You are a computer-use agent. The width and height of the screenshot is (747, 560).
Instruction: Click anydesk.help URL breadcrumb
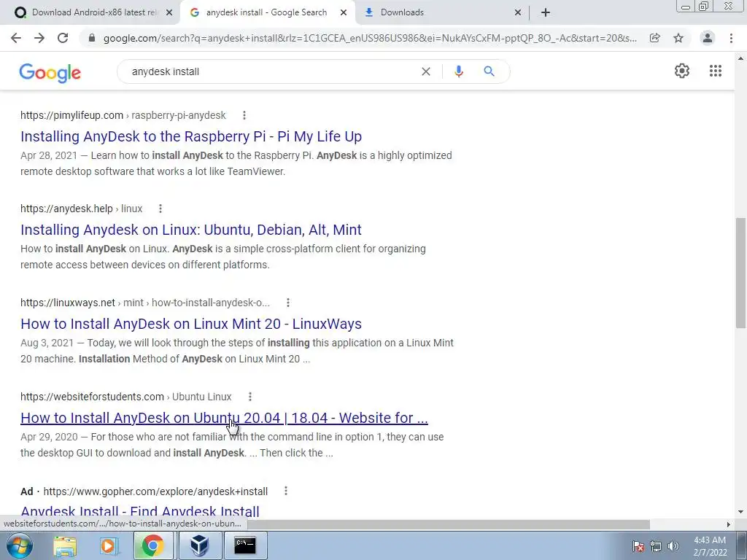tap(82, 209)
